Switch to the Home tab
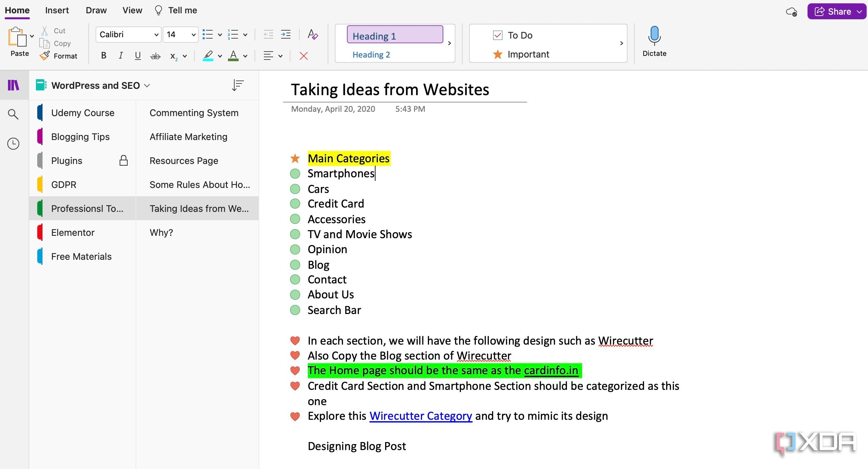This screenshot has width=868, height=469. [x=17, y=10]
